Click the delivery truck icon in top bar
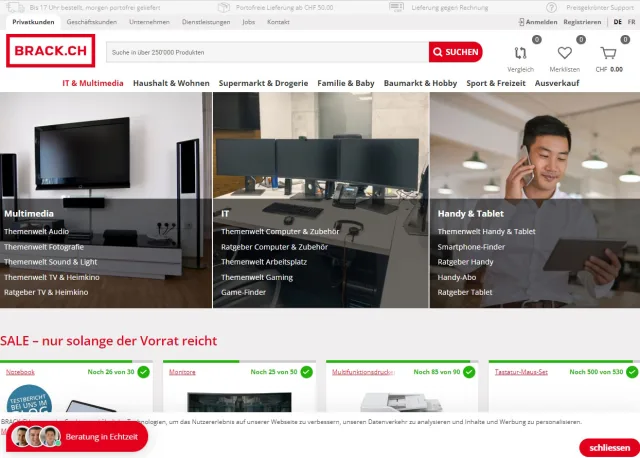Image resolution: width=640 pixels, height=458 pixels. tap(15, 7)
